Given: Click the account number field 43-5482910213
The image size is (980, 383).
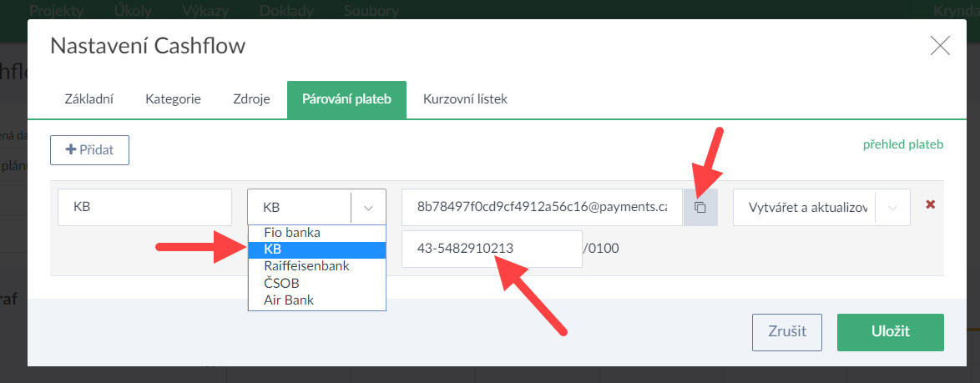Looking at the screenshot, I should pos(491,249).
